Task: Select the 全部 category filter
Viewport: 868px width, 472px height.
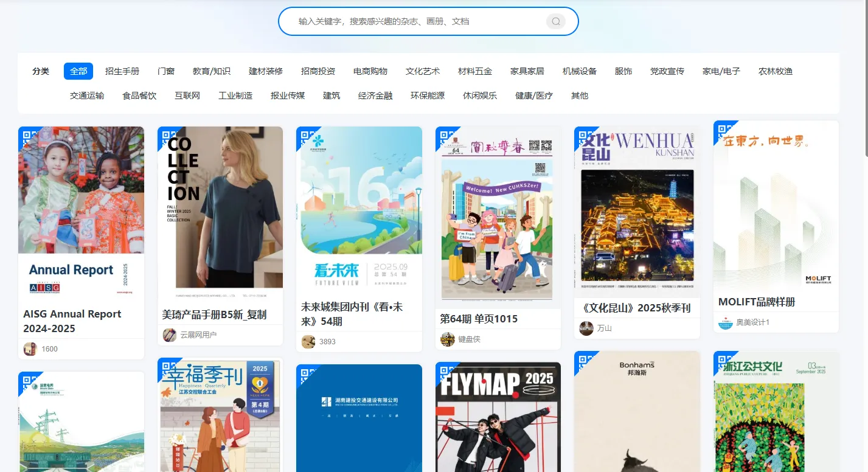Action: pyautogui.click(x=78, y=71)
